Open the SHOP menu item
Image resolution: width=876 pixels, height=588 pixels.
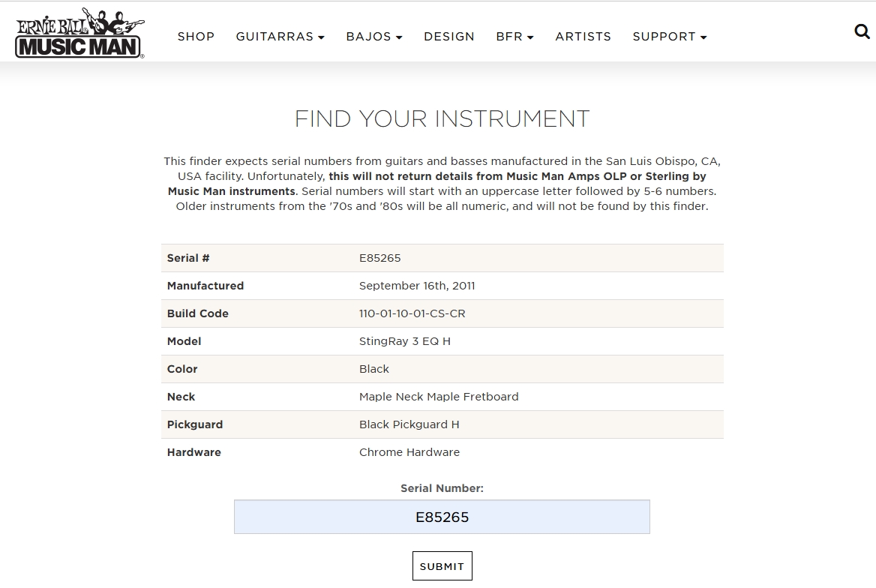[x=196, y=36]
